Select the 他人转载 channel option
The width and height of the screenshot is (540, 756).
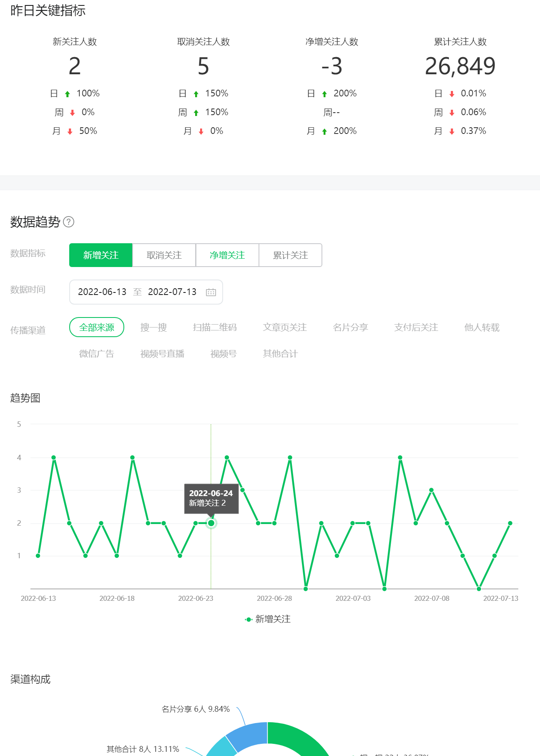482,328
